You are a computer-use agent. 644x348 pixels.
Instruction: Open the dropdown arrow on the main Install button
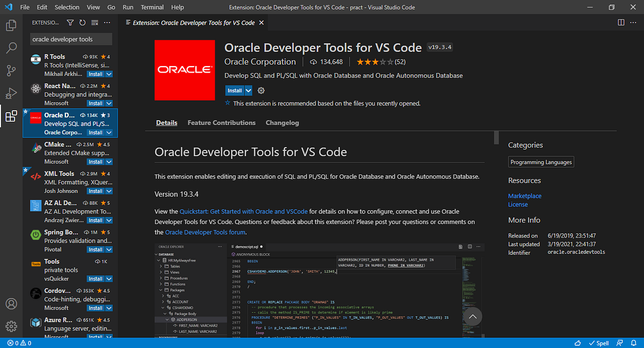tap(247, 90)
